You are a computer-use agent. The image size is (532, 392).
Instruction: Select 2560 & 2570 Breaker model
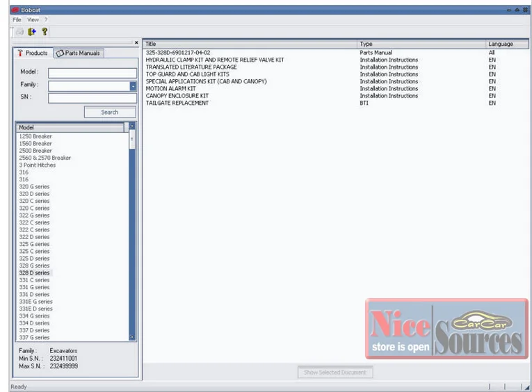point(45,158)
